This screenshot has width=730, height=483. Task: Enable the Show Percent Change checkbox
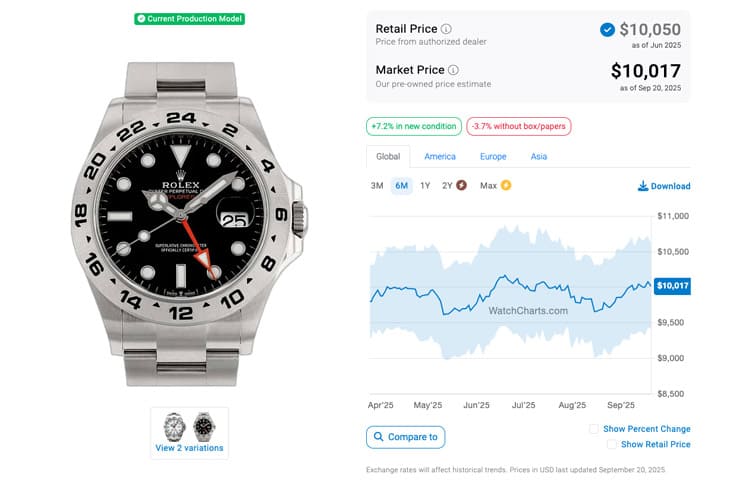594,429
